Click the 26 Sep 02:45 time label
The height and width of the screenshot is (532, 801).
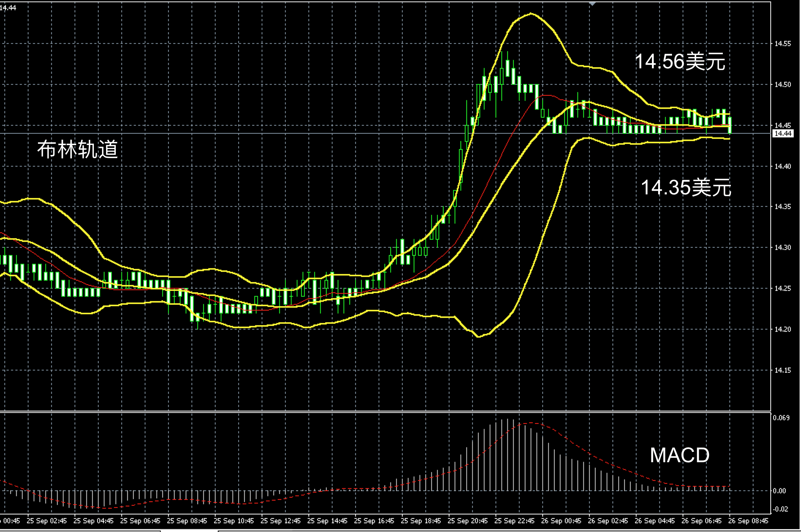pos(608,521)
